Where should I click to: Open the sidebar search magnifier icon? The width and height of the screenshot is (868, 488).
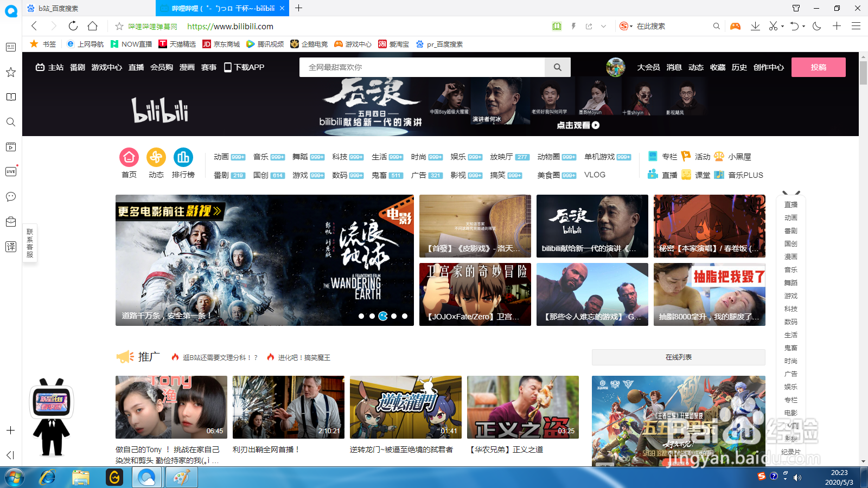[11, 122]
